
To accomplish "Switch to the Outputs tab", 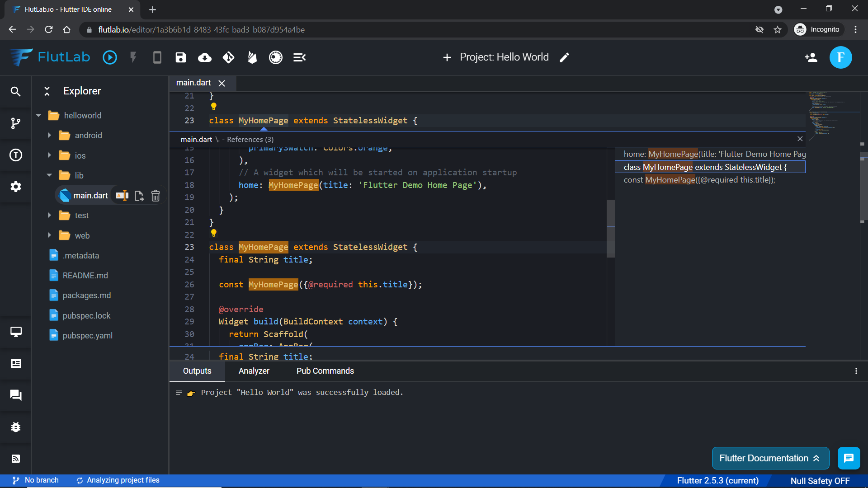I will click(x=197, y=371).
